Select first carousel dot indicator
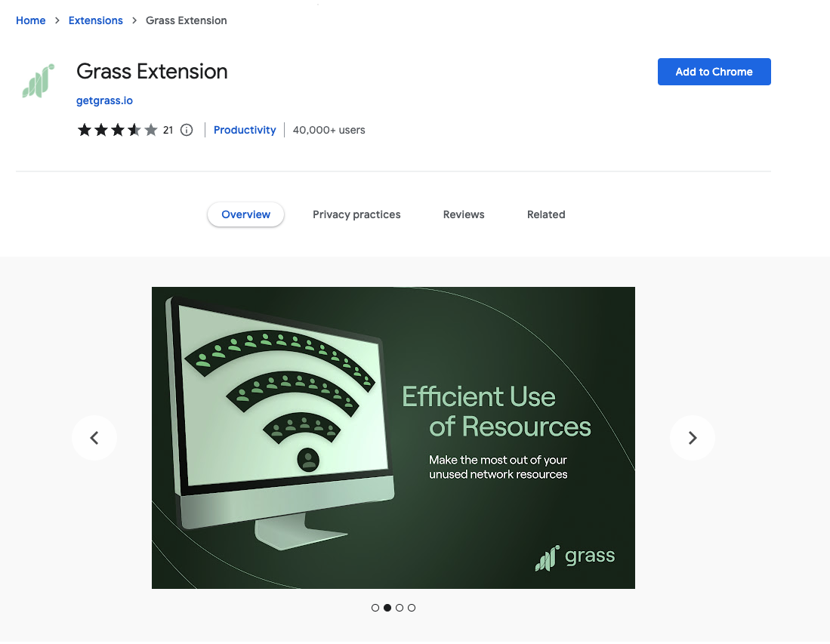 [x=375, y=608]
